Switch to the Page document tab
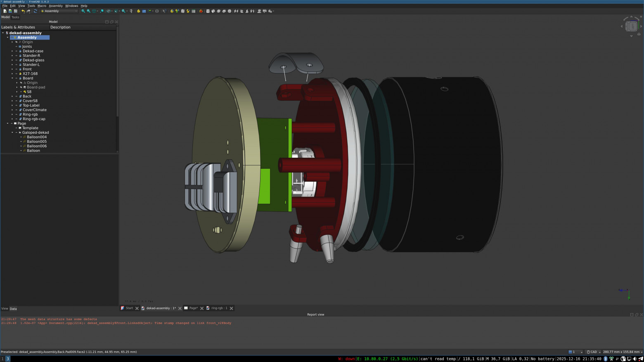Viewport: 644px width, 362px height. tap(193, 308)
